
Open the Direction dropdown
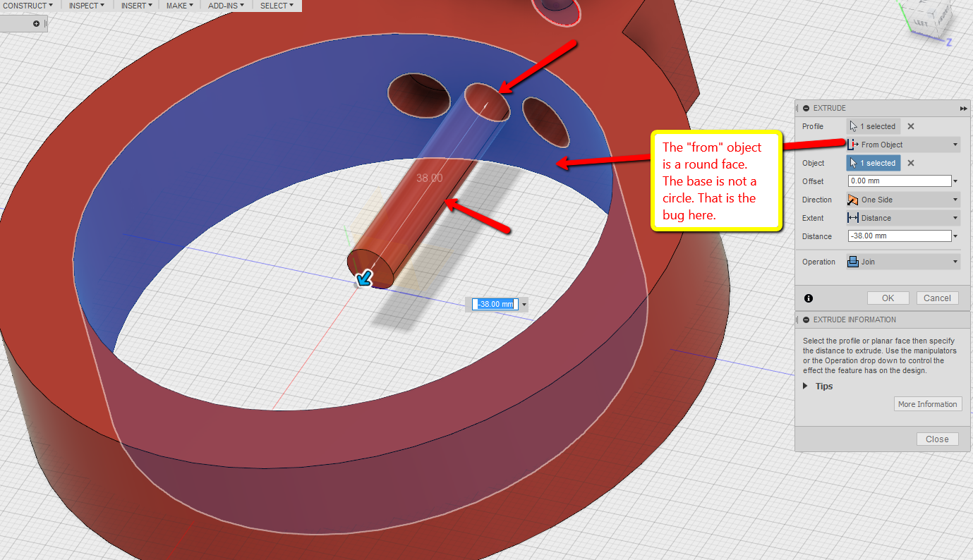956,200
